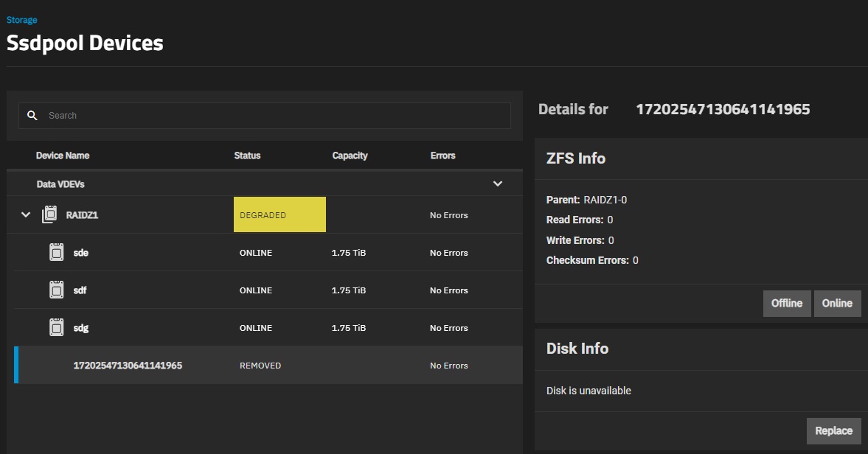This screenshot has height=454, width=868.
Task: Click the sdf disk icon
Action: tap(56, 290)
